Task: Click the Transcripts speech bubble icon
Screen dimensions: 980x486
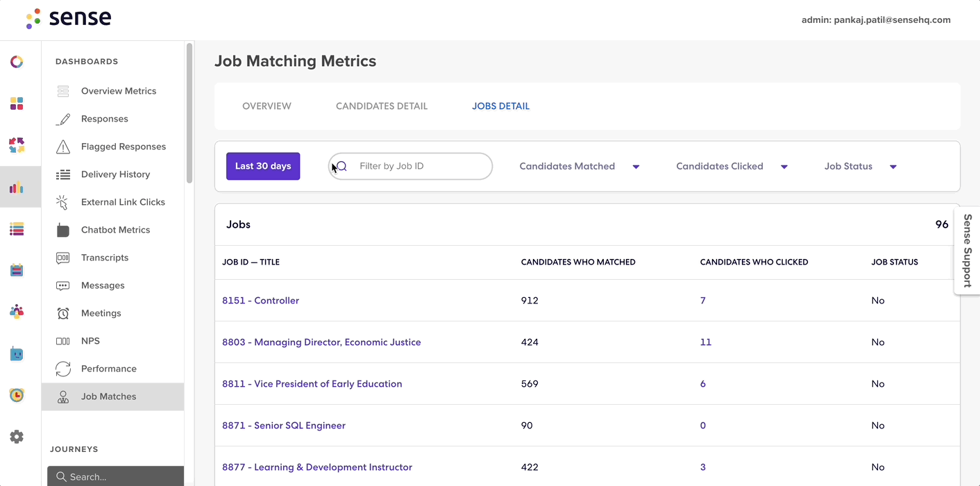Action: click(63, 258)
